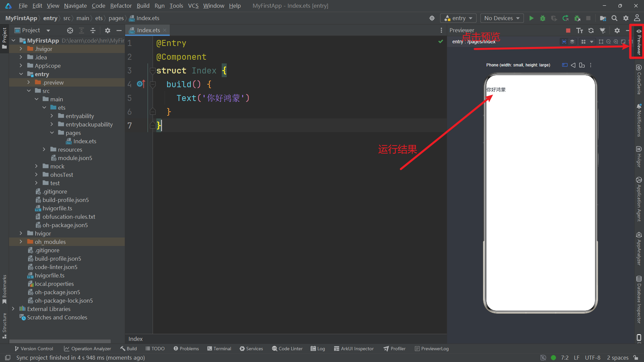The height and width of the screenshot is (362, 644).
Task: Open Previewer panel settings gear
Action: tap(617, 31)
